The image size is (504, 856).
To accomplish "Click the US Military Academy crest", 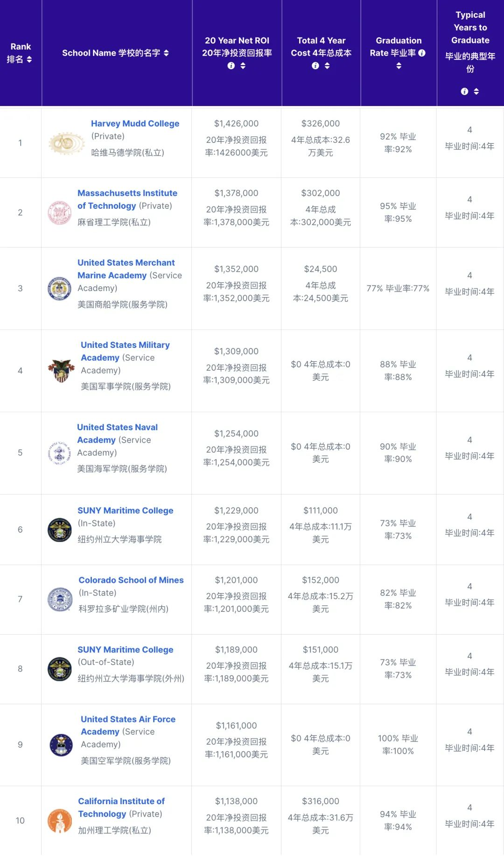I will click(61, 371).
